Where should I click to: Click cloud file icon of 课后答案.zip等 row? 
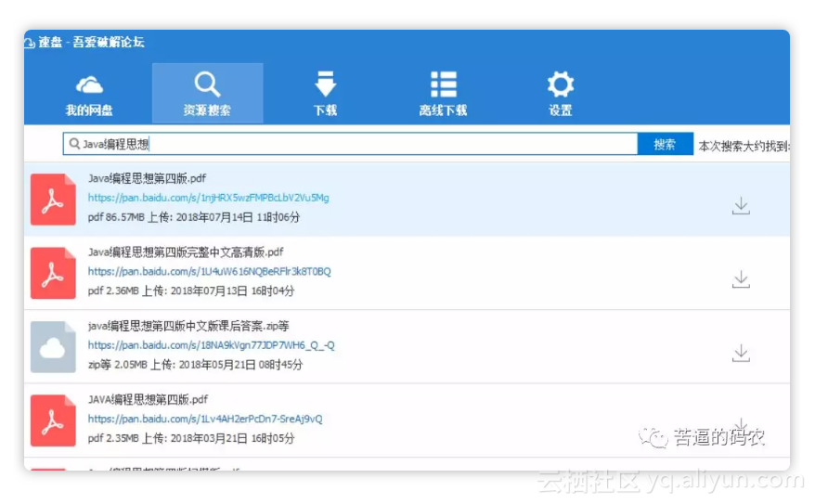pyautogui.click(x=53, y=347)
